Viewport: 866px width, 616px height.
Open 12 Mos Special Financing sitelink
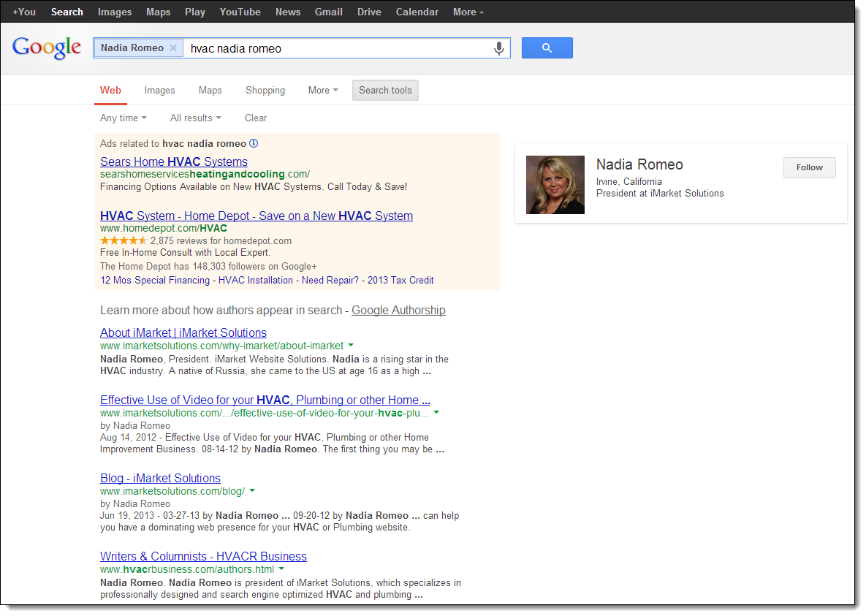(155, 281)
